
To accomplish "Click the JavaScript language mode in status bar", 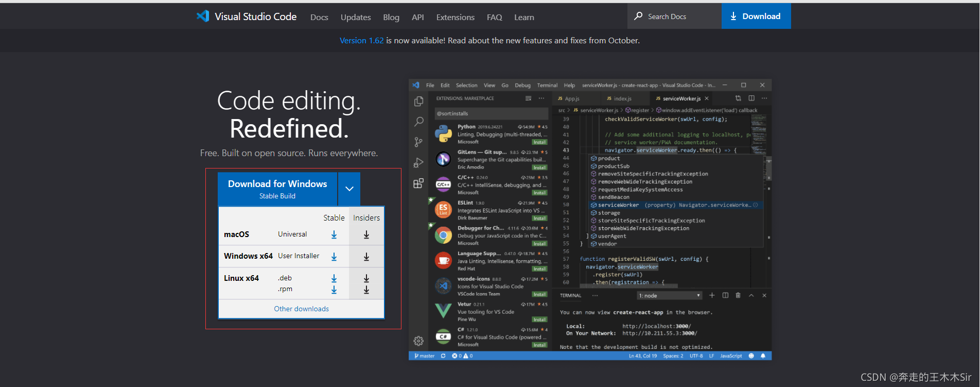I will [731, 356].
